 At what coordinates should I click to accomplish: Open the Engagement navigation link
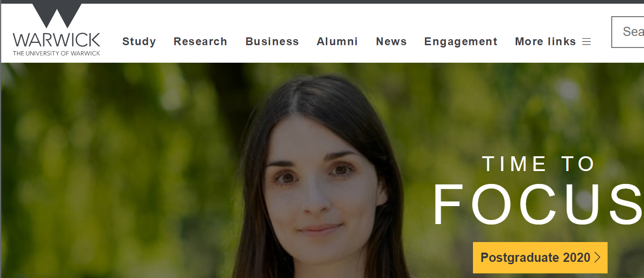click(461, 41)
